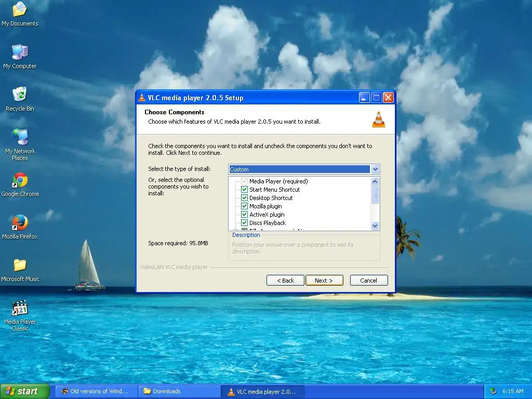Uncheck the Mozilla plugin component

[244, 206]
